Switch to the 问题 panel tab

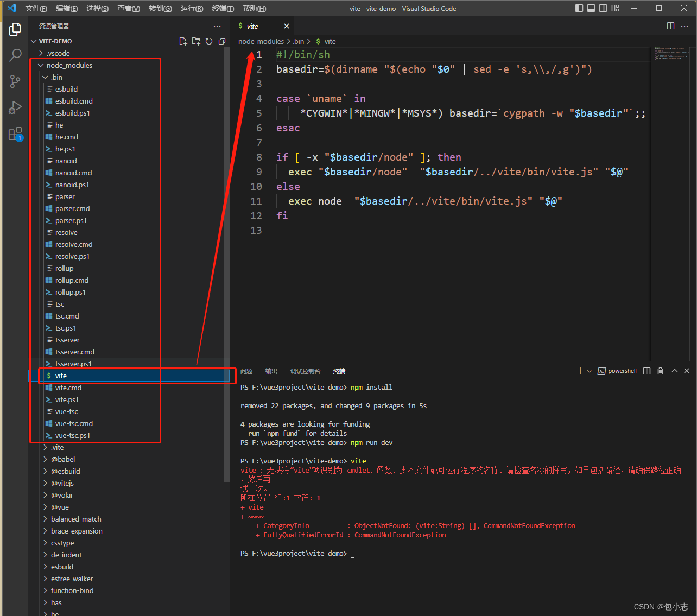(x=246, y=371)
